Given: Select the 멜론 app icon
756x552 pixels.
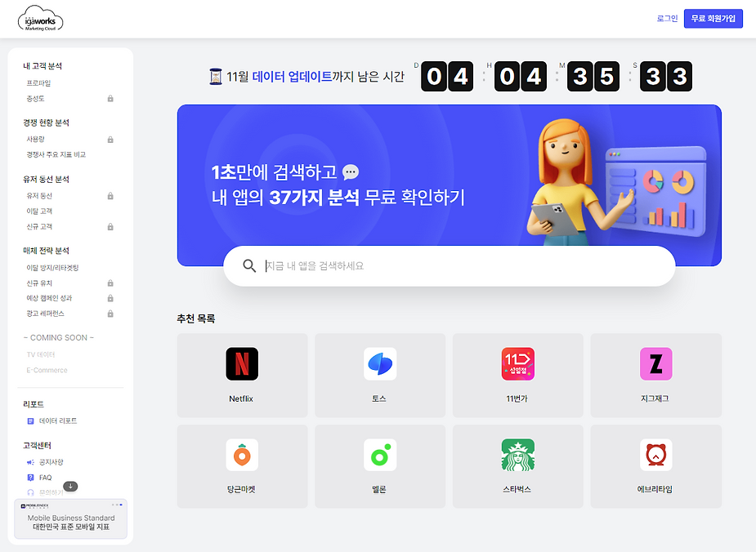Looking at the screenshot, I should point(380,455).
